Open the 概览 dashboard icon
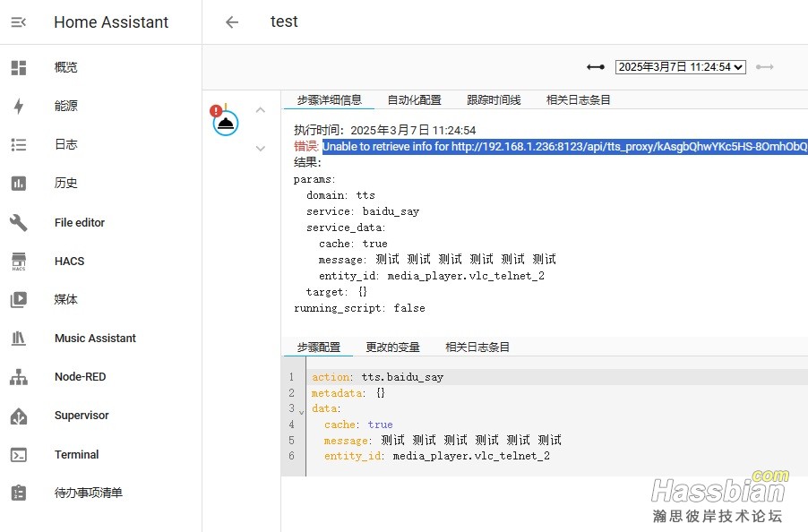The height and width of the screenshot is (532, 808). (x=19, y=67)
